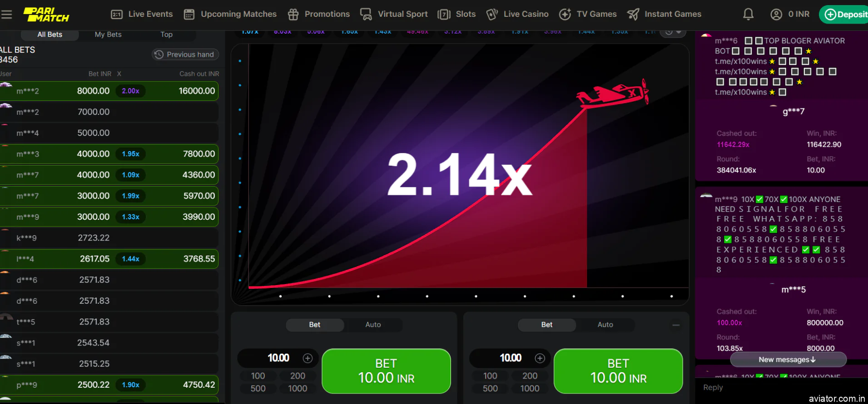Place the left BET 10.00 INR
Image resolution: width=868 pixels, height=404 pixels.
click(386, 371)
